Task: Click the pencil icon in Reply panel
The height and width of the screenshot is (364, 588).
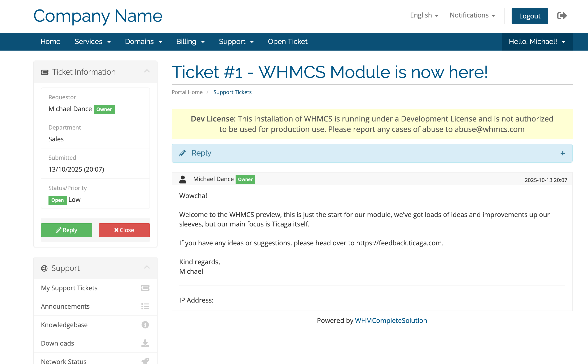Action: coord(183,153)
